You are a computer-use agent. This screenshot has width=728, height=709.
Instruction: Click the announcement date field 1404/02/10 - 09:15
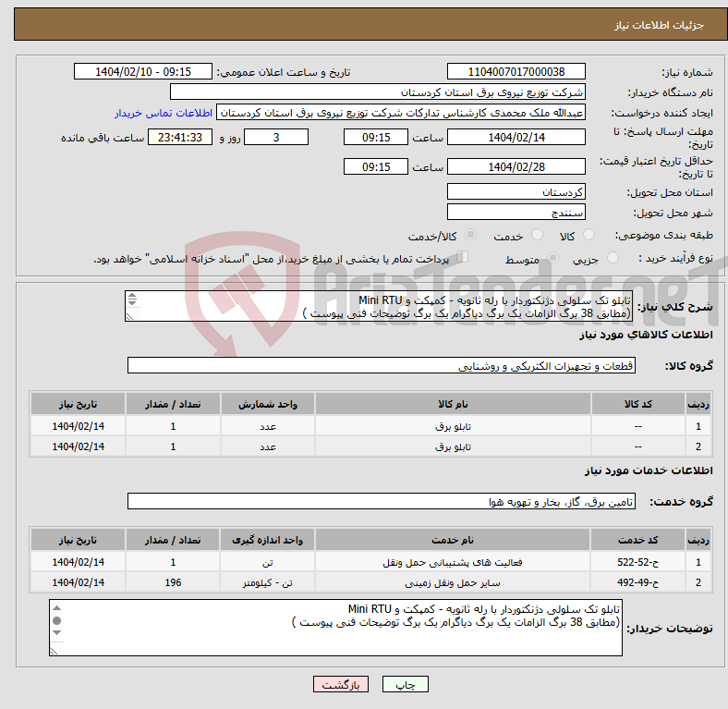(143, 71)
